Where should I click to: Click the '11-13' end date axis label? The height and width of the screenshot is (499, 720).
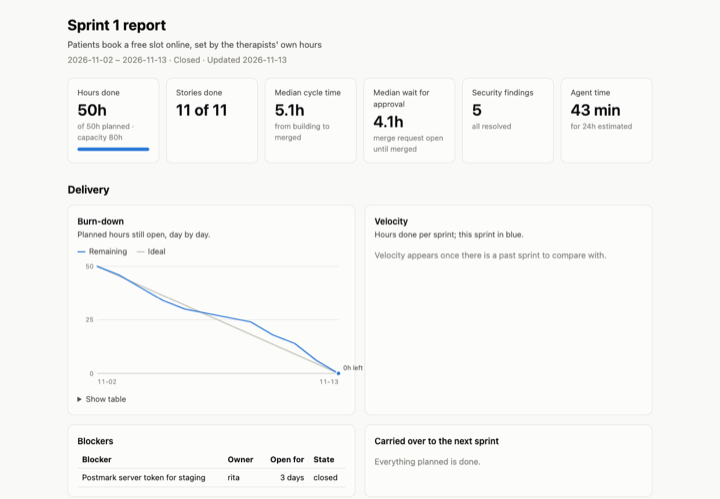(329, 382)
